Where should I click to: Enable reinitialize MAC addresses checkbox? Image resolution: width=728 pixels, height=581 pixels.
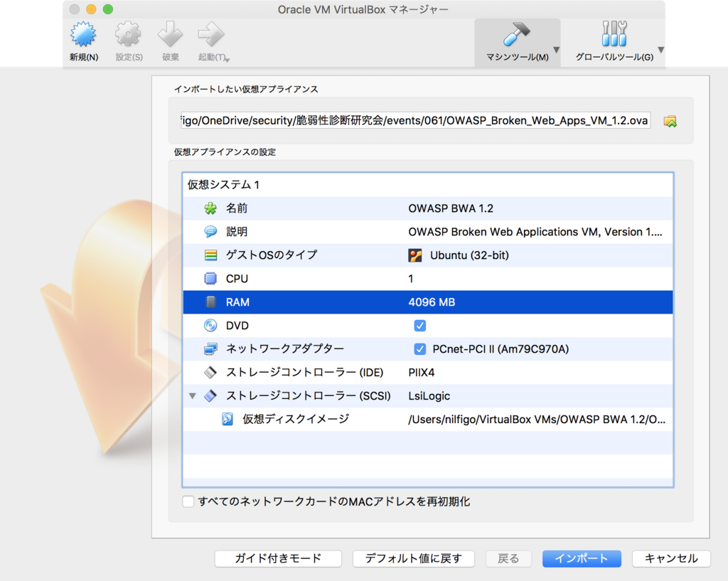click(188, 501)
